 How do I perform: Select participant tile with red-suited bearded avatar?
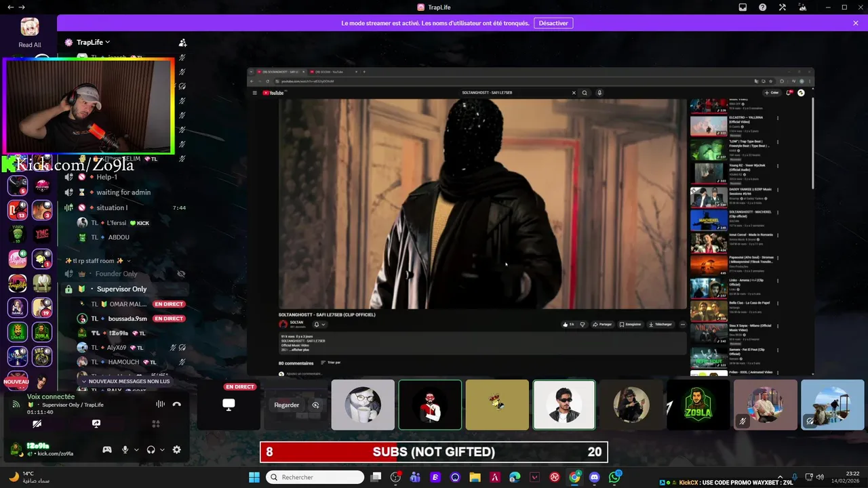(x=430, y=405)
